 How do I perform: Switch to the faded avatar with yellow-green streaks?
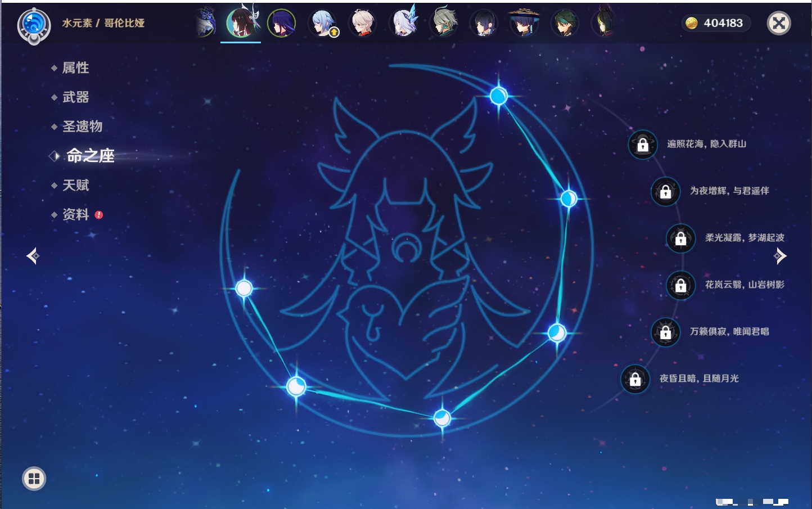[x=604, y=22]
